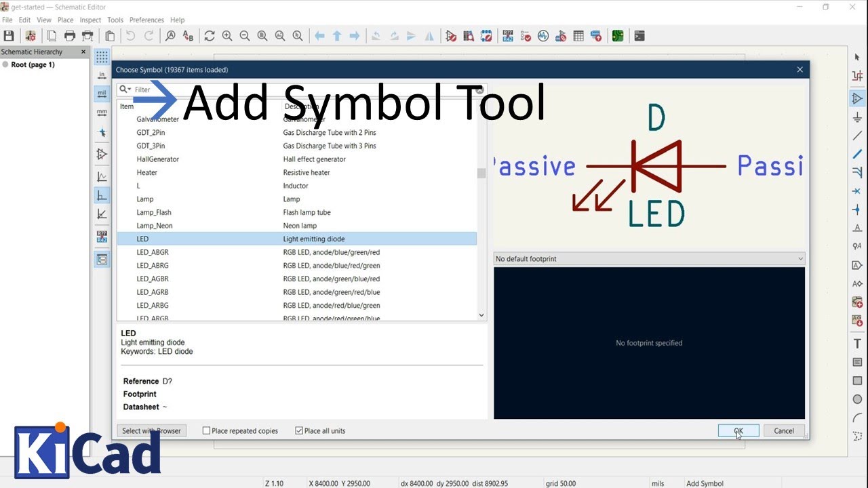Select the Add Circle tool in right toolbar
Viewport: 868px width, 488px height.
(x=857, y=399)
